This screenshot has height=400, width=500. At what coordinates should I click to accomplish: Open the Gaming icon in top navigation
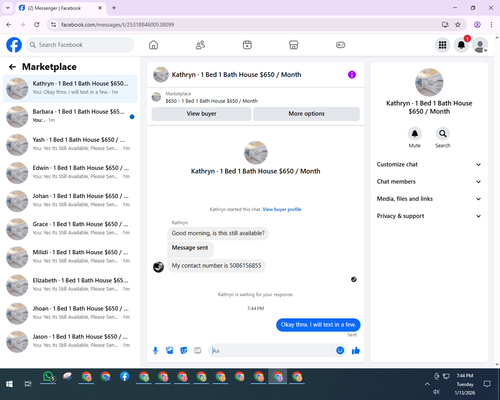340,45
